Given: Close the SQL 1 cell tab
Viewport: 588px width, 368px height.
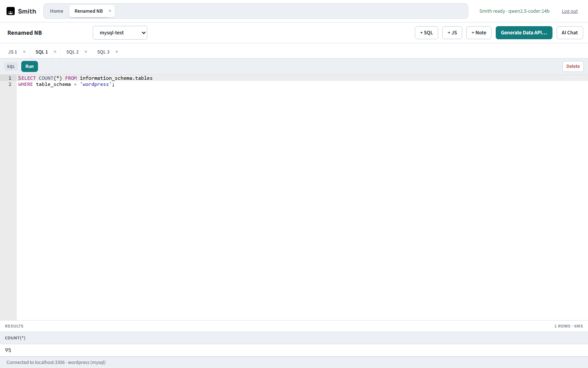Looking at the screenshot, I should (55, 52).
